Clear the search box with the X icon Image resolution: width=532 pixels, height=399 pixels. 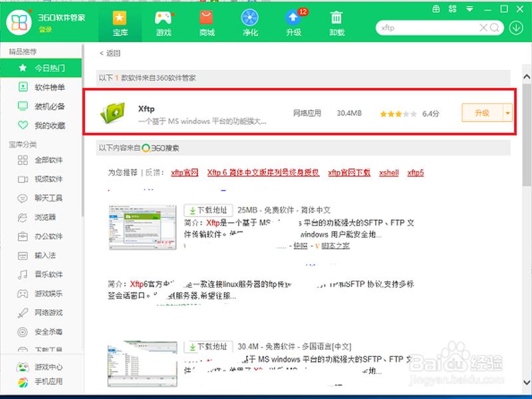[x=483, y=28]
